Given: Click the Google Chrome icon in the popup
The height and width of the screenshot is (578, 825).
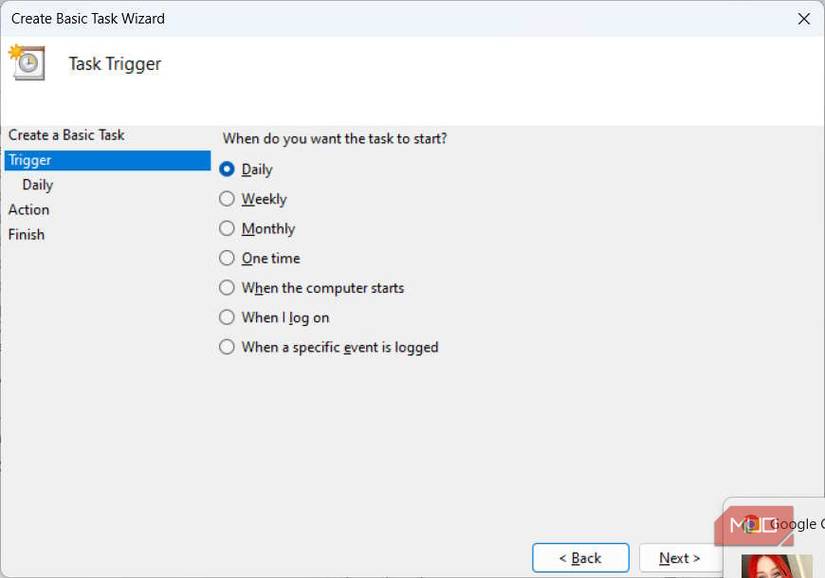Looking at the screenshot, I should tap(751, 524).
